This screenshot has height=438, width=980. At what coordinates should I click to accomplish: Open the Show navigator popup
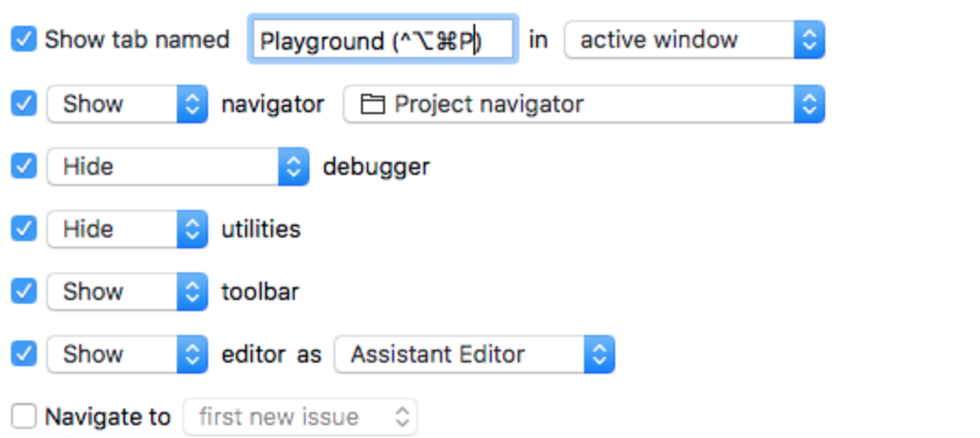(x=127, y=104)
